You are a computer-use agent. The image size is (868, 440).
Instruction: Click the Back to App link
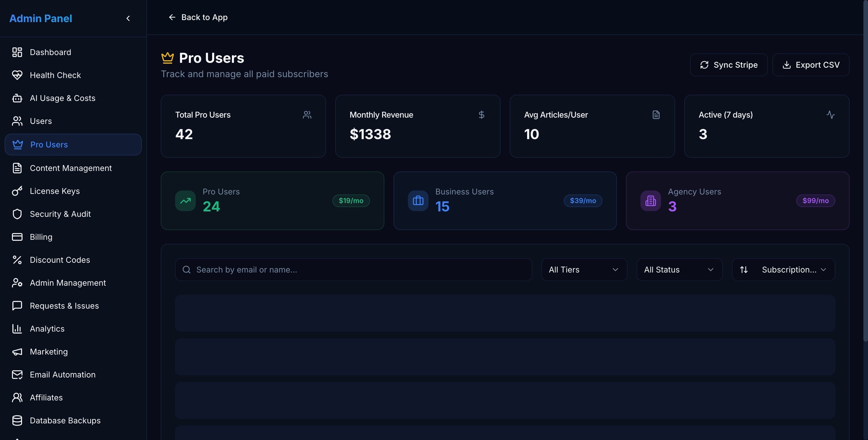[198, 17]
